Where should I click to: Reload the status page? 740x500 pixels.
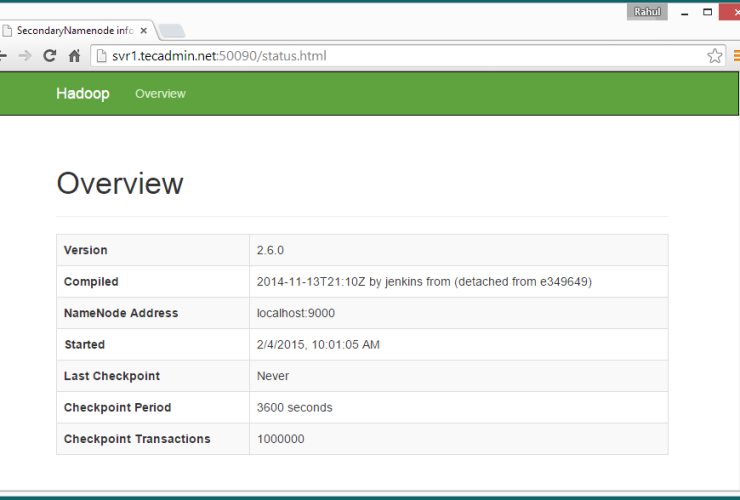(x=49, y=56)
